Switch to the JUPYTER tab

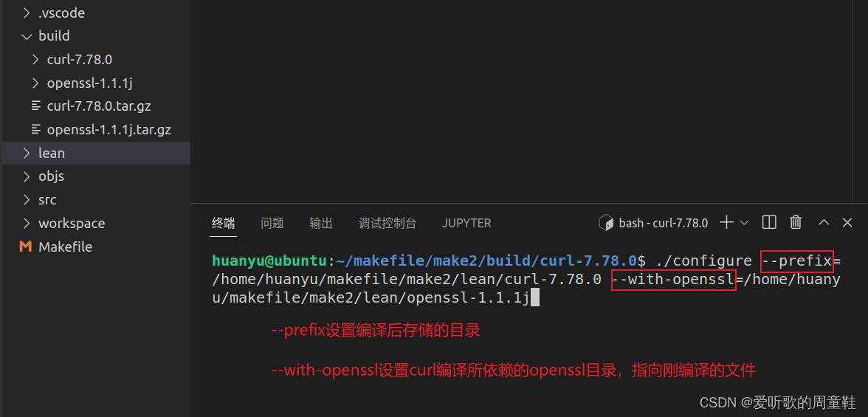466,223
